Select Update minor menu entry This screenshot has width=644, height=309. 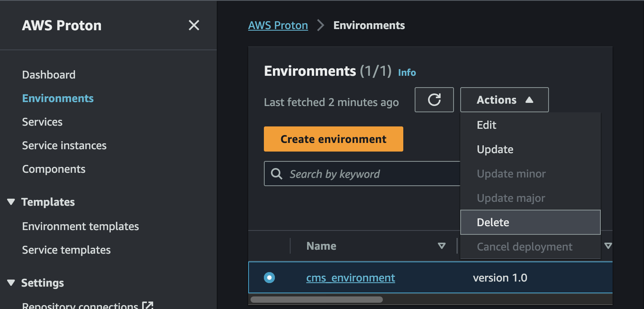(531, 174)
